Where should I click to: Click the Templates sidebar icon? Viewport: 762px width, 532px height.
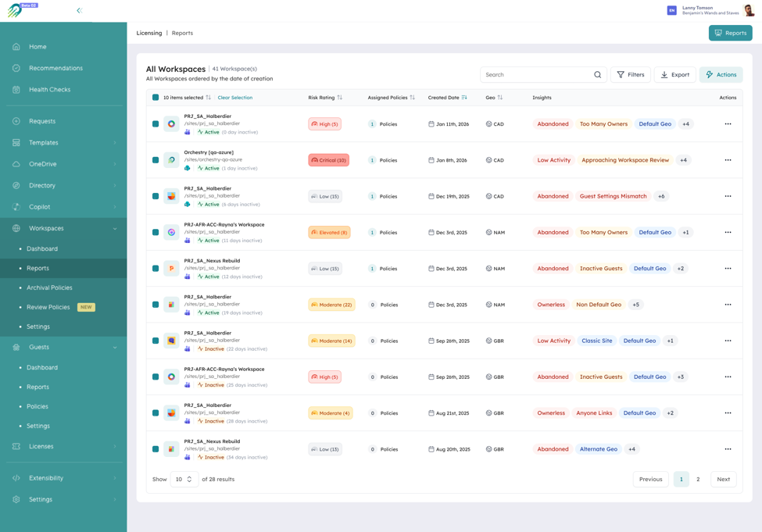16,142
